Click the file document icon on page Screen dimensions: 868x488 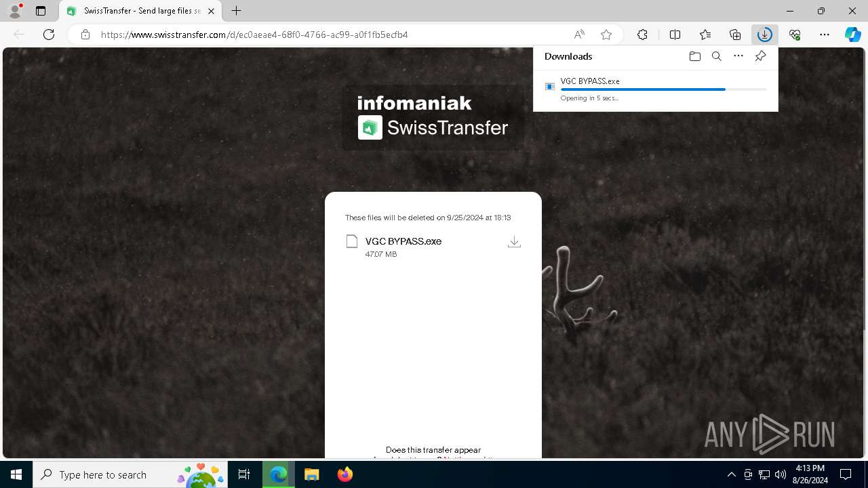351,241
